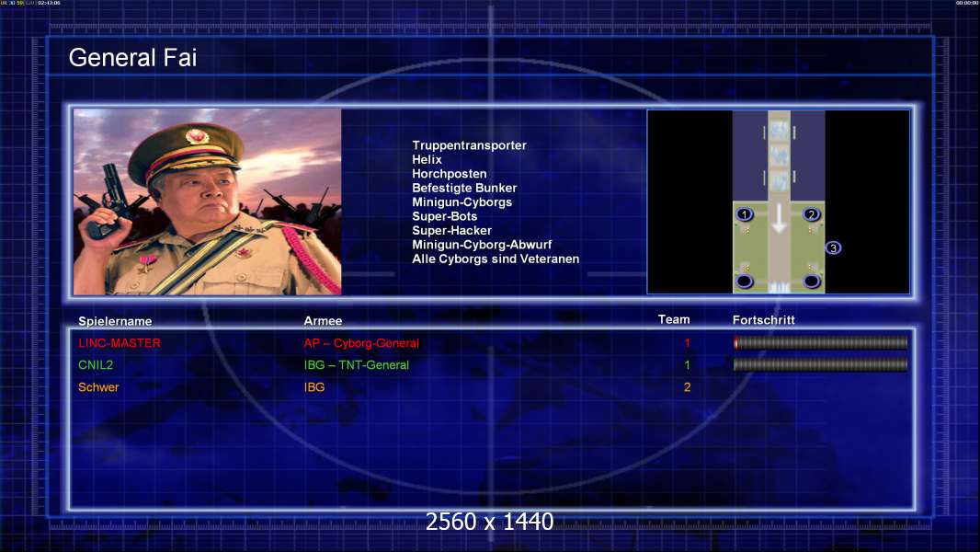This screenshot has height=552, width=980.
Task: Select the unnumbered start marker below marker 1
Action: coord(745,282)
